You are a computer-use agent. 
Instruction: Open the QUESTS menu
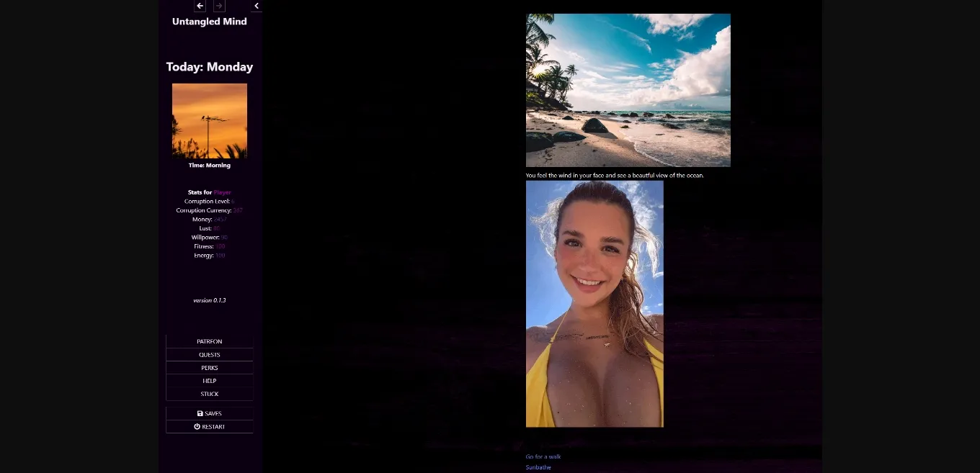pos(209,355)
